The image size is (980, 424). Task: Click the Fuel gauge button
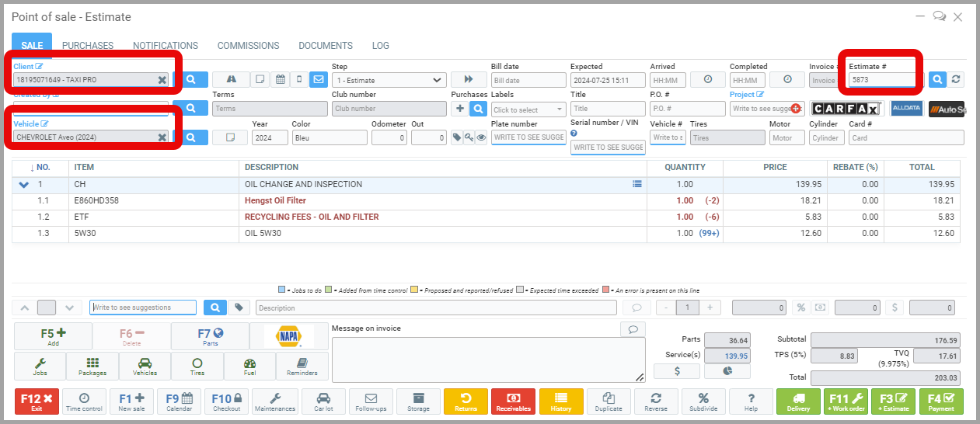point(249,366)
